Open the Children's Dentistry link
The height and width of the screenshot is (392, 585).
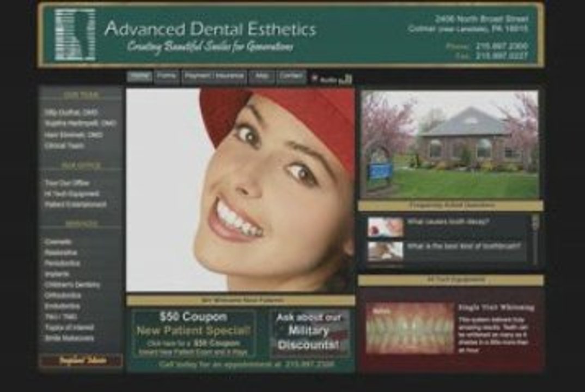pos(72,285)
